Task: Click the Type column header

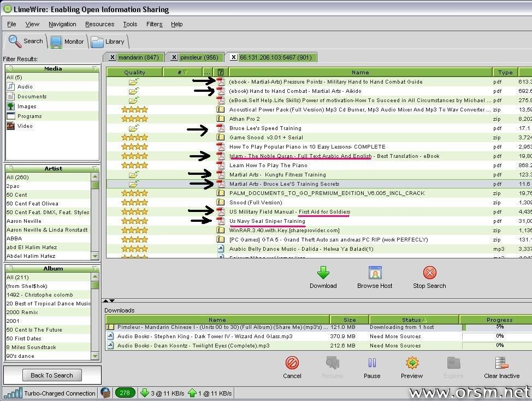Action: click(505, 72)
